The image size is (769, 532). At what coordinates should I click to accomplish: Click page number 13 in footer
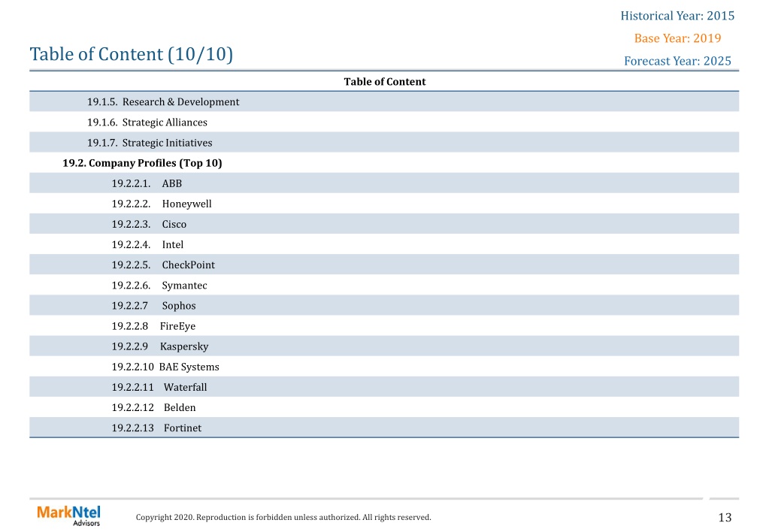coord(725,517)
